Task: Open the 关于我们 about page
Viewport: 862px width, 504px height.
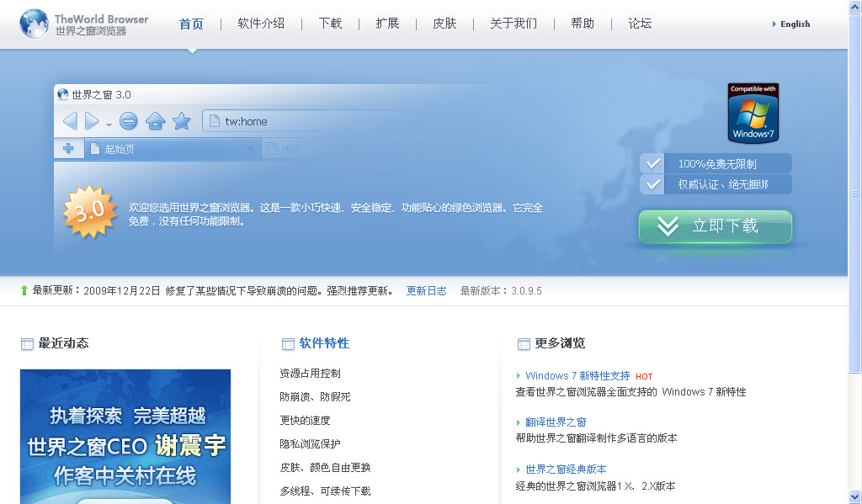Action: [x=513, y=23]
